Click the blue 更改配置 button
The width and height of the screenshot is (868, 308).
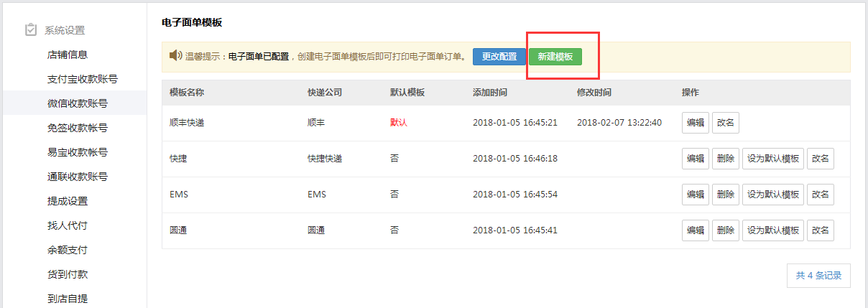pos(499,57)
